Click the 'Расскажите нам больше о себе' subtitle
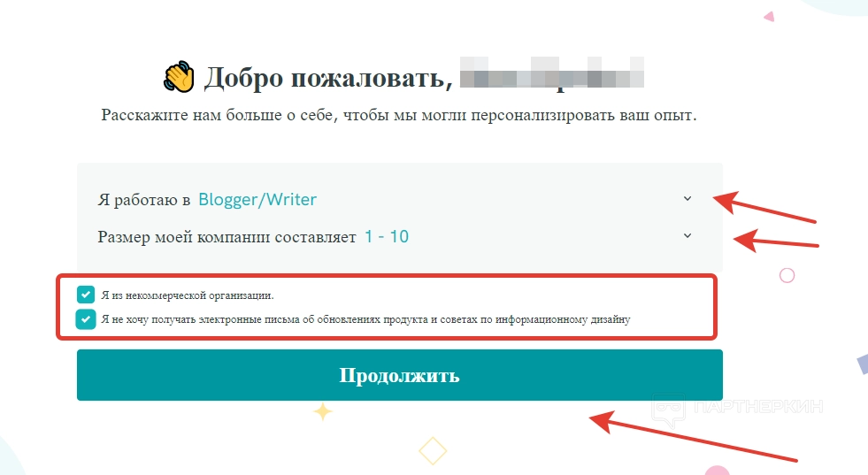This screenshot has height=475, width=868. pos(398,115)
